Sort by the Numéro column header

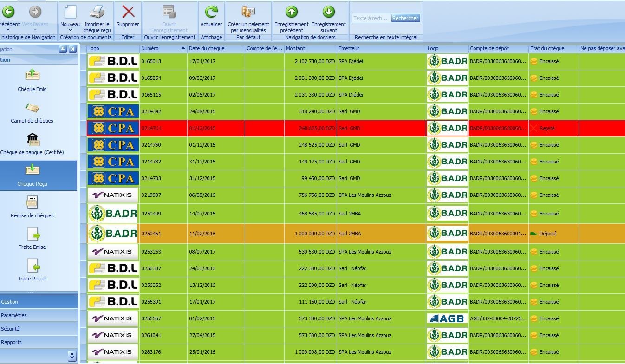coord(163,48)
